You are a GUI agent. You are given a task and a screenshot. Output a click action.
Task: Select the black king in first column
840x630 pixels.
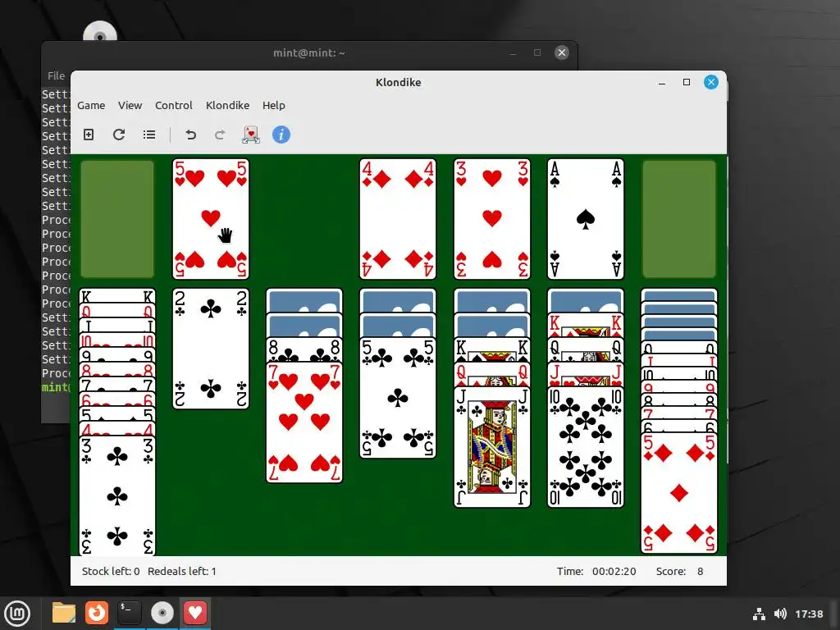coord(117,295)
